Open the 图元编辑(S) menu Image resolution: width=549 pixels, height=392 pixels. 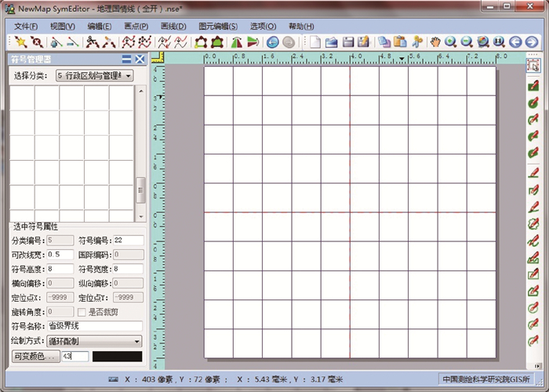click(x=219, y=26)
